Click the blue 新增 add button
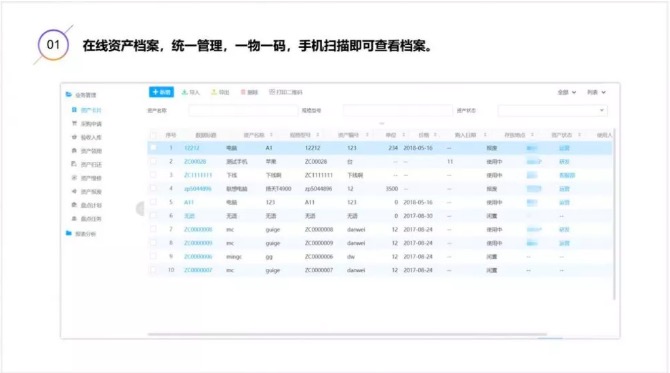 point(161,92)
